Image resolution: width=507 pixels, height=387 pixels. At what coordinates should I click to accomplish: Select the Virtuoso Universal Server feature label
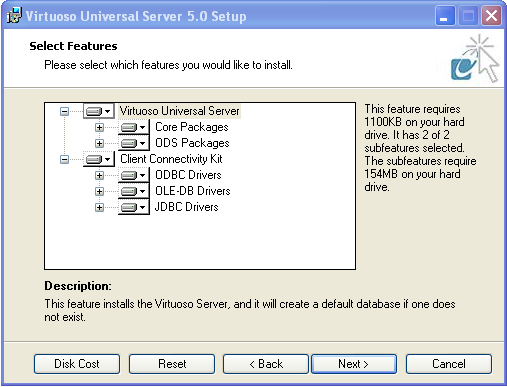click(x=180, y=111)
